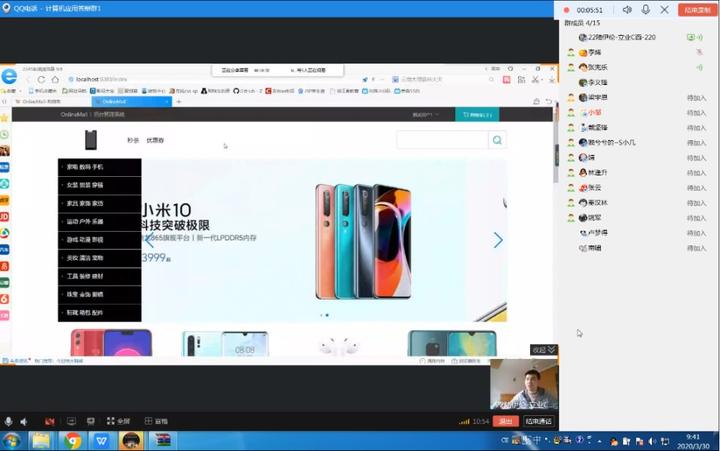
Task: Click the 结束通话 button
Action: click(x=539, y=421)
